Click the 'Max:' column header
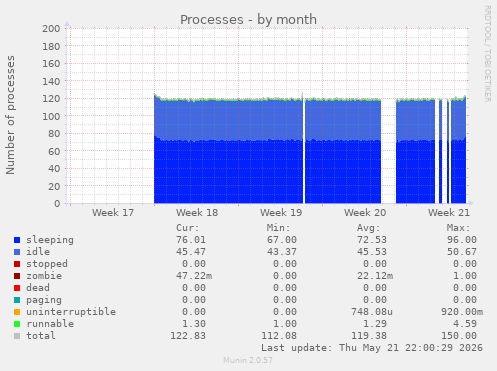The width and height of the screenshot is (497, 371). pyautogui.click(x=459, y=228)
